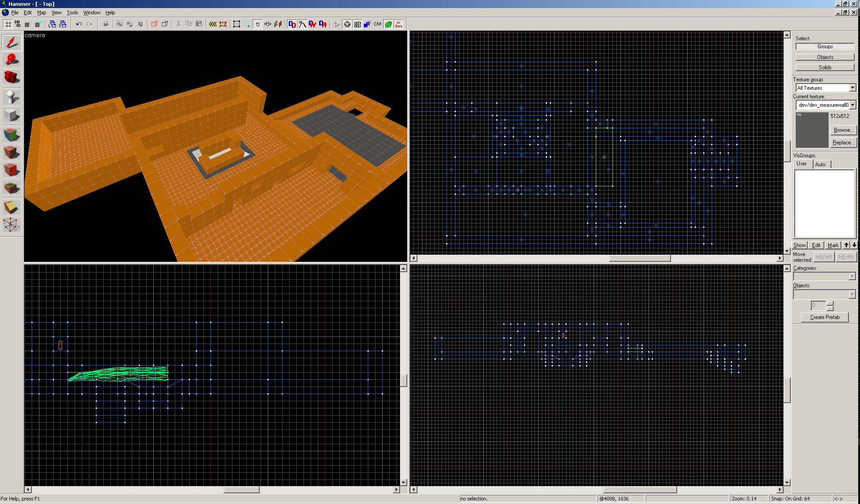Select the Entity lightbulb tool
This screenshot has width=860, height=504.
tap(12, 97)
